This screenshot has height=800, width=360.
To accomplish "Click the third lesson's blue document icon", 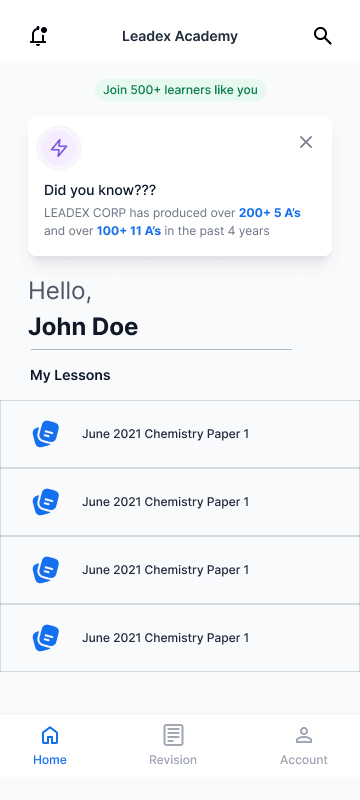I will click(46, 570).
